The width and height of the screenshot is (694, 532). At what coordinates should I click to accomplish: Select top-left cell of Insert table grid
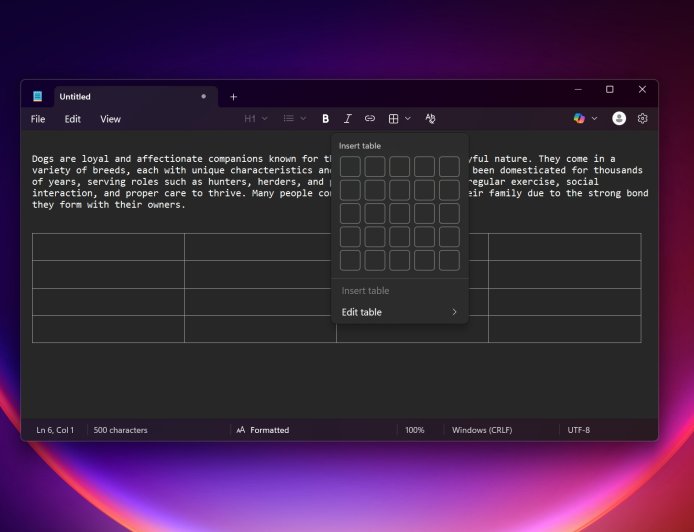pyautogui.click(x=350, y=166)
